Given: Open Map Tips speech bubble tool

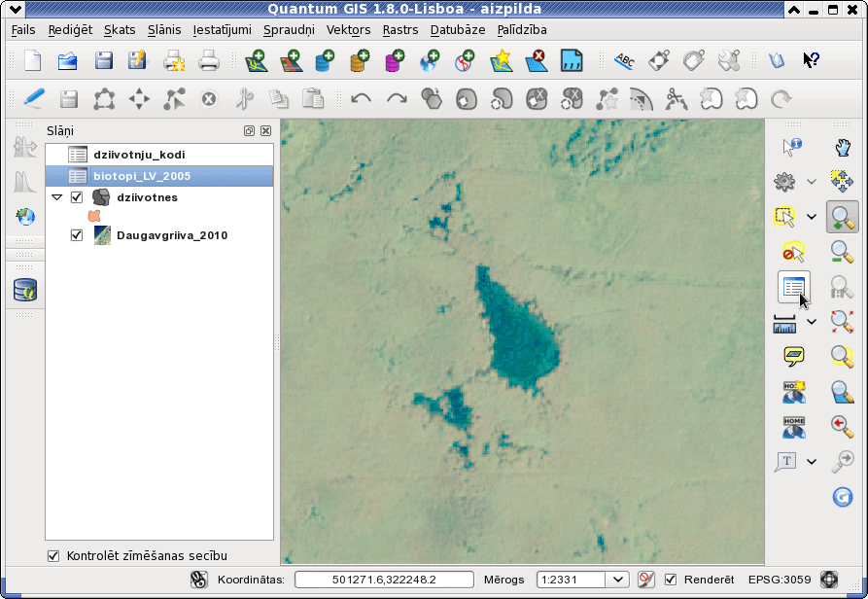Looking at the screenshot, I should 794,357.
